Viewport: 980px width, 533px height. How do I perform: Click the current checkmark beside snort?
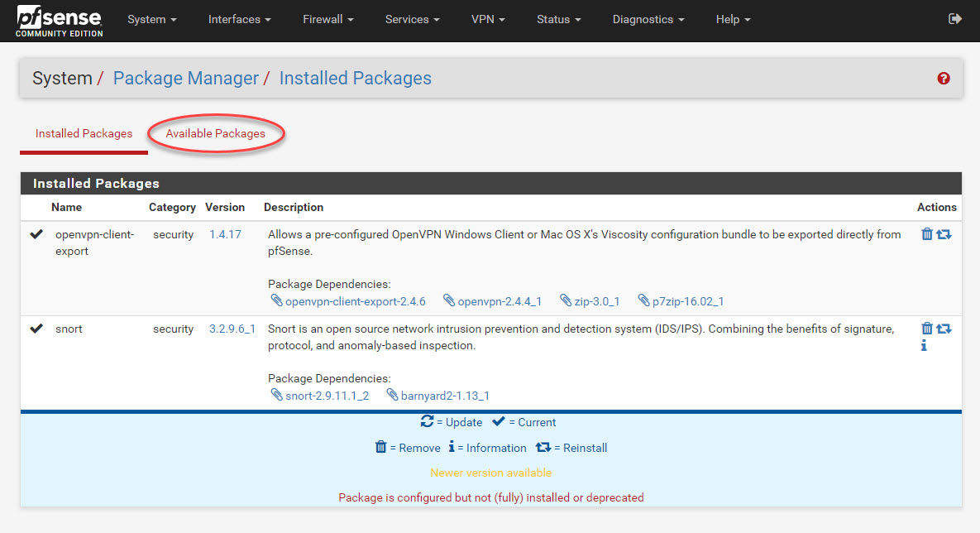click(x=36, y=329)
